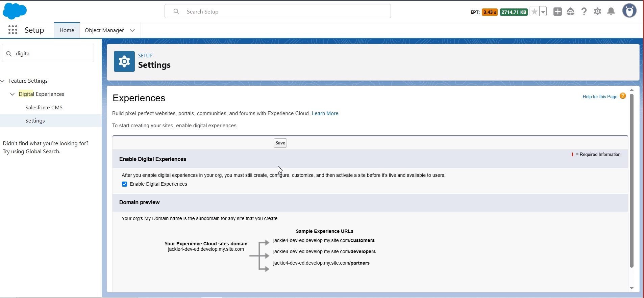
Task: Click the Quick Find box containing digita
Action: [48, 53]
